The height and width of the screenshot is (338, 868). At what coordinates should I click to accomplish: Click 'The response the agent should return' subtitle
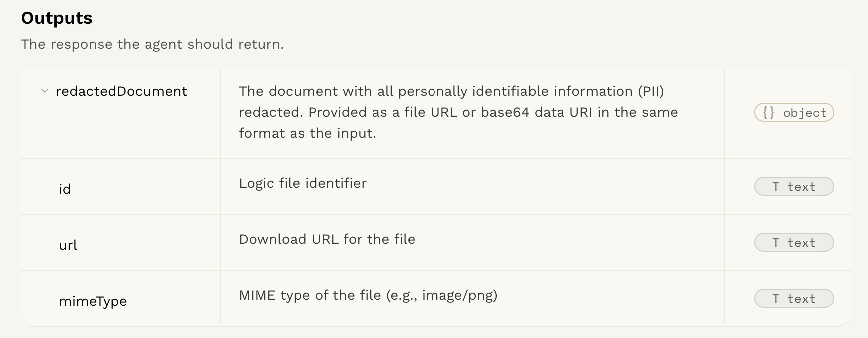point(152,44)
